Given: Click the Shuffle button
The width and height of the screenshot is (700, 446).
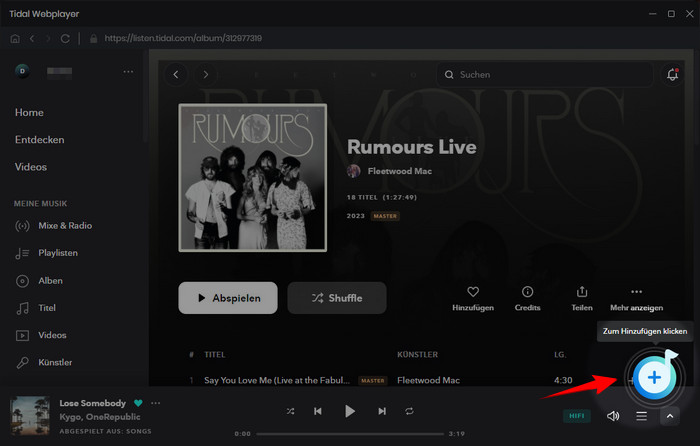Looking at the screenshot, I should tap(337, 298).
